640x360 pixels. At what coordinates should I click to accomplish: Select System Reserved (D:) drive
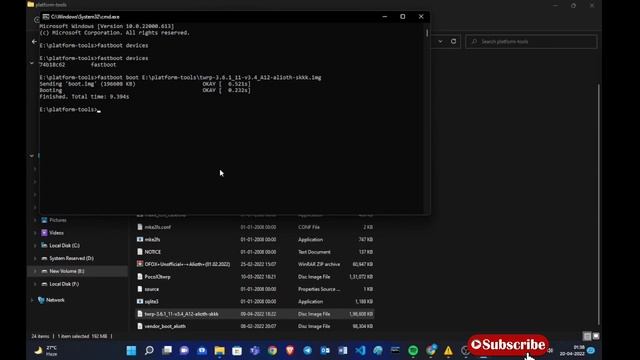[x=71, y=258]
